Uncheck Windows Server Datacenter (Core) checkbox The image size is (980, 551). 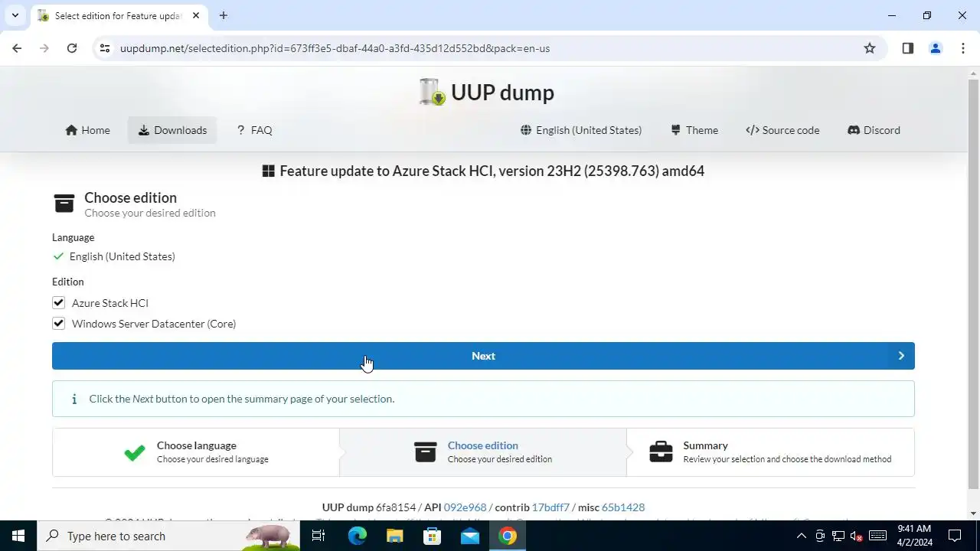58,324
